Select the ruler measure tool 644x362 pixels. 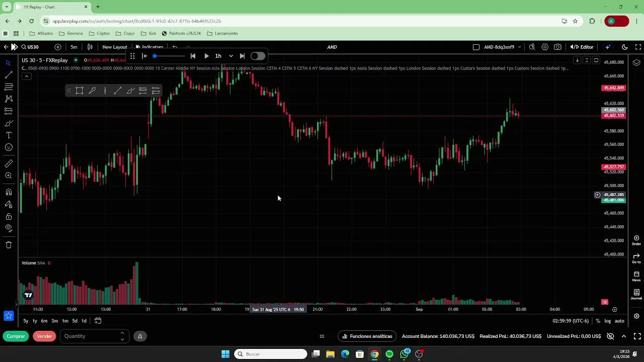[9, 163]
